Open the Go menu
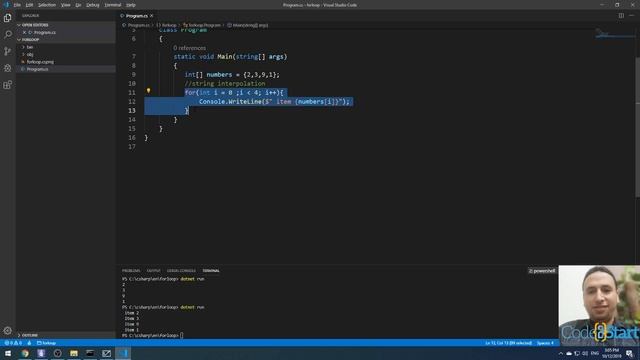Screen dimensions: 640x360 78,5
